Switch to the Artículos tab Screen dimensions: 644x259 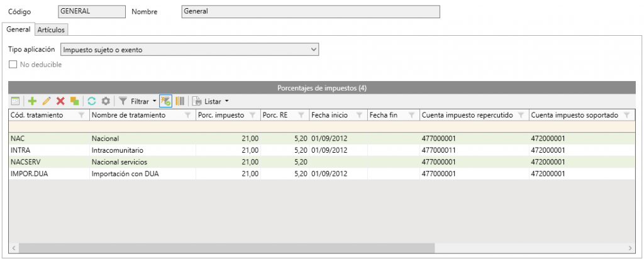(x=51, y=30)
